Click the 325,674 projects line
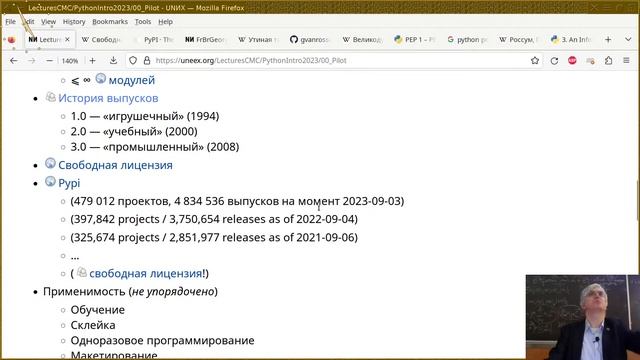The image size is (640, 360). (214, 238)
